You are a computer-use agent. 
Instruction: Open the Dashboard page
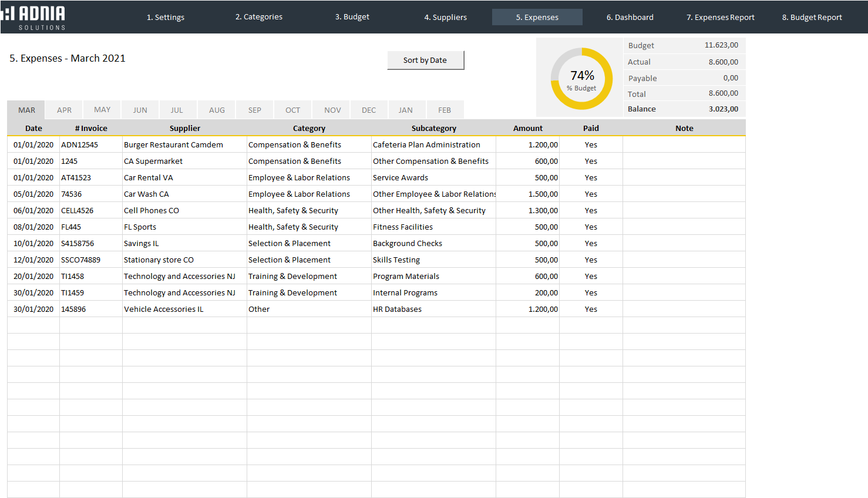pos(630,18)
